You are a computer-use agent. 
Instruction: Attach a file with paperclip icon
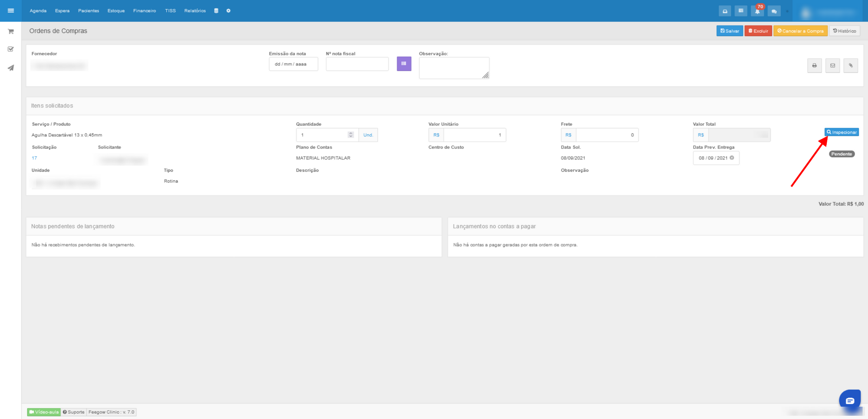click(851, 65)
